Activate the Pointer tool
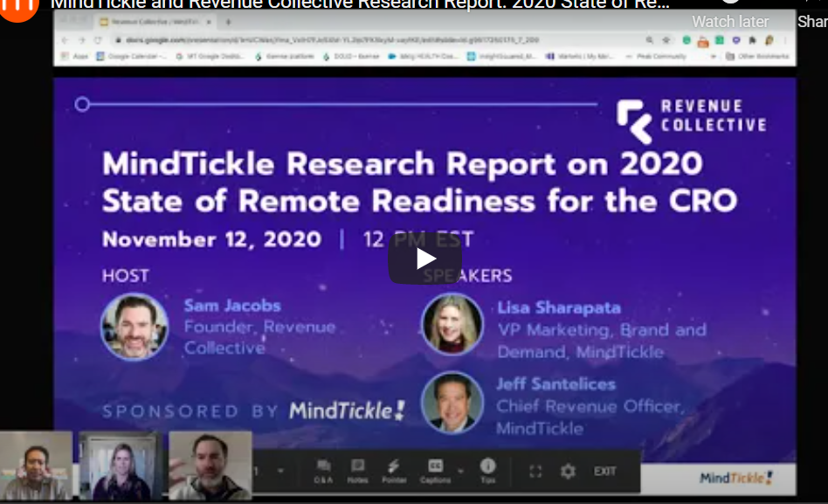 click(x=392, y=470)
